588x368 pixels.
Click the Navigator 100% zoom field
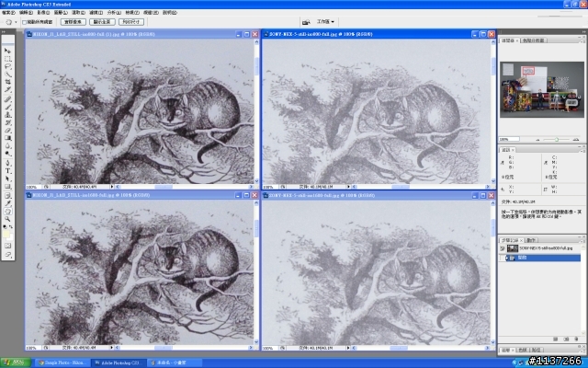click(509, 139)
